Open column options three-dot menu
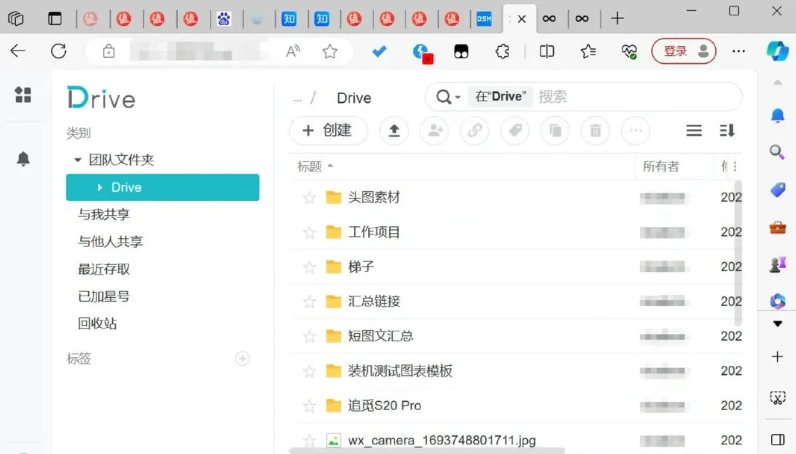Viewport: 796px width, 454px height. click(735, 166)
